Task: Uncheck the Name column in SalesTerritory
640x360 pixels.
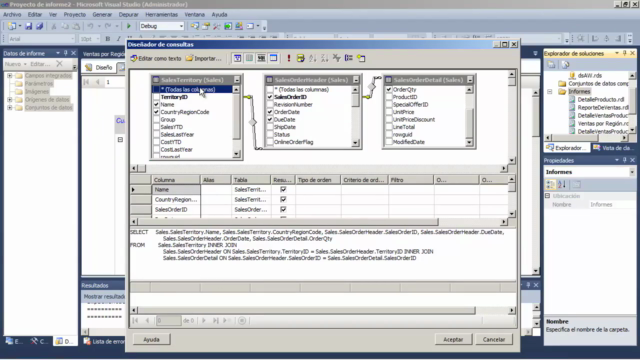Action: tap(156, 104)
